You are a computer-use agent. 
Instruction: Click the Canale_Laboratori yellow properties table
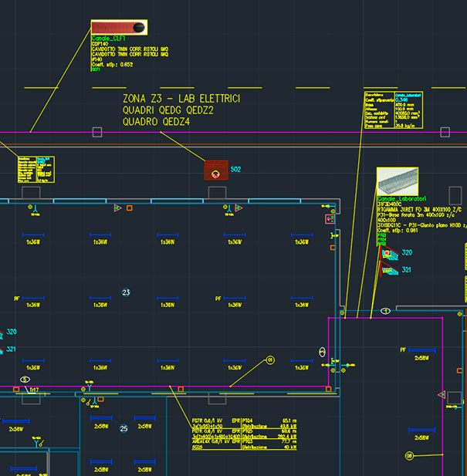coord(394,110)
